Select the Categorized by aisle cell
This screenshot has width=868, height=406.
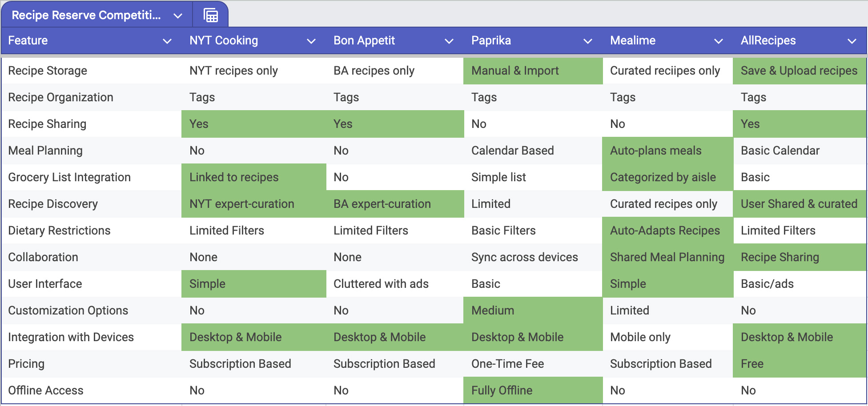pos(667,177)
